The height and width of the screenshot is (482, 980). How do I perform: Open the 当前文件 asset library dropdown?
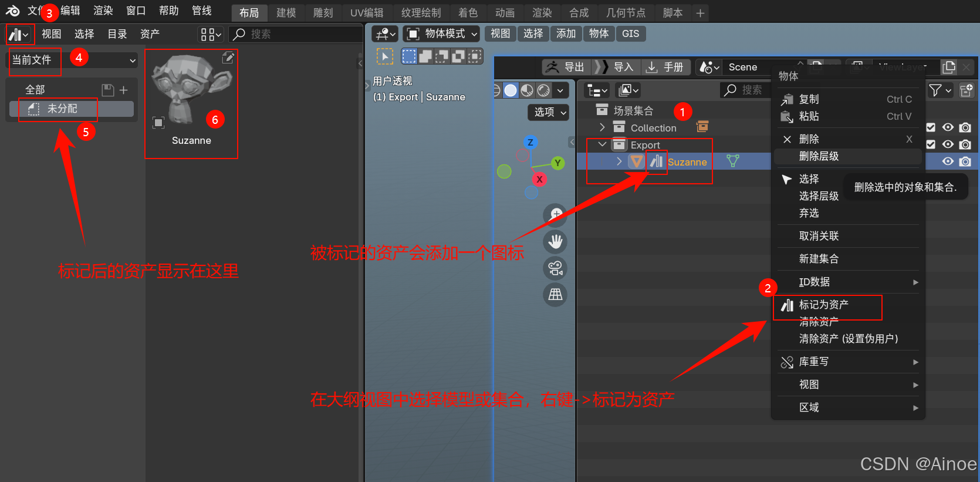[x=73, y=60]
